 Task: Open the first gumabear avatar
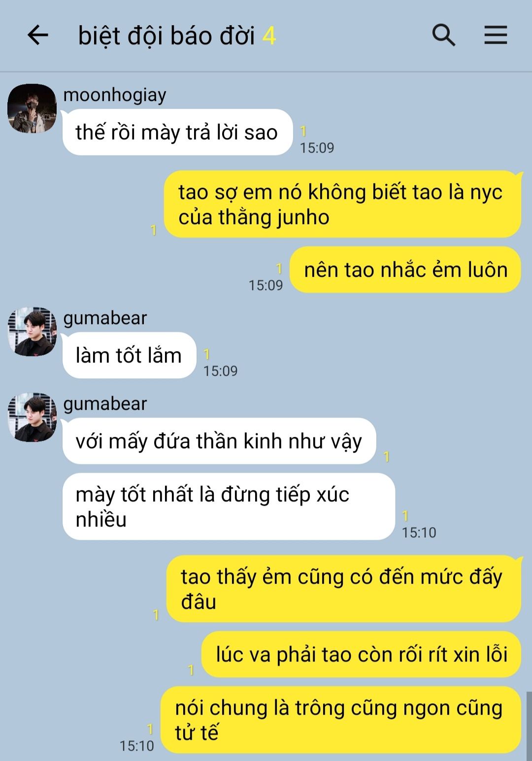[x=32, y=331]
